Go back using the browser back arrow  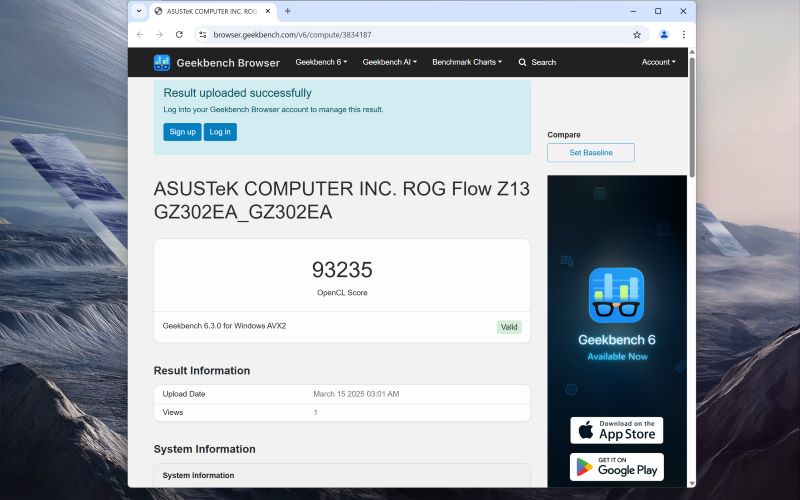click(140, 35)
